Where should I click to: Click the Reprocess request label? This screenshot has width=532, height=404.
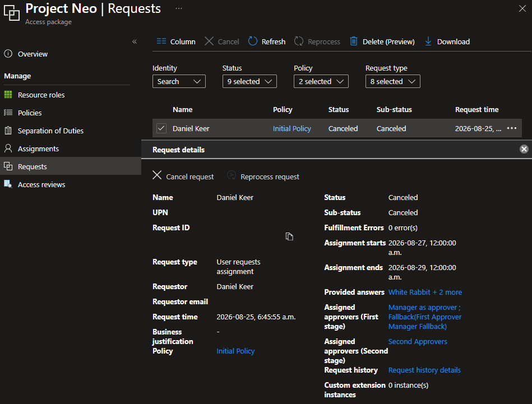coord(270,177)
